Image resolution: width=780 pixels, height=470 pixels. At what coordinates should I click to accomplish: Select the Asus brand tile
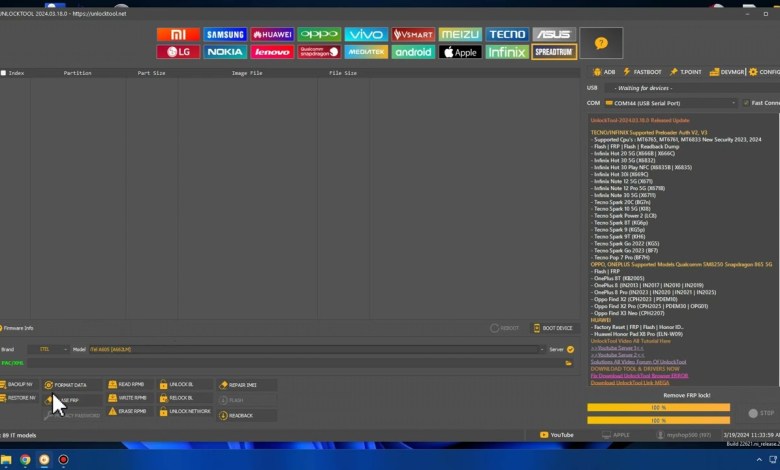(554, 34)
